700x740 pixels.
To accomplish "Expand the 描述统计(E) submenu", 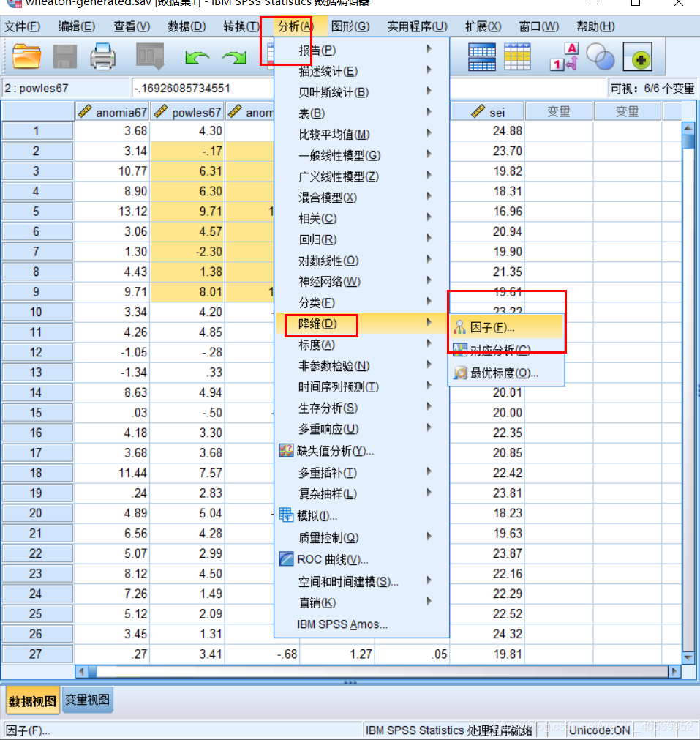I will pyautogui.click(x=361, y=71).
